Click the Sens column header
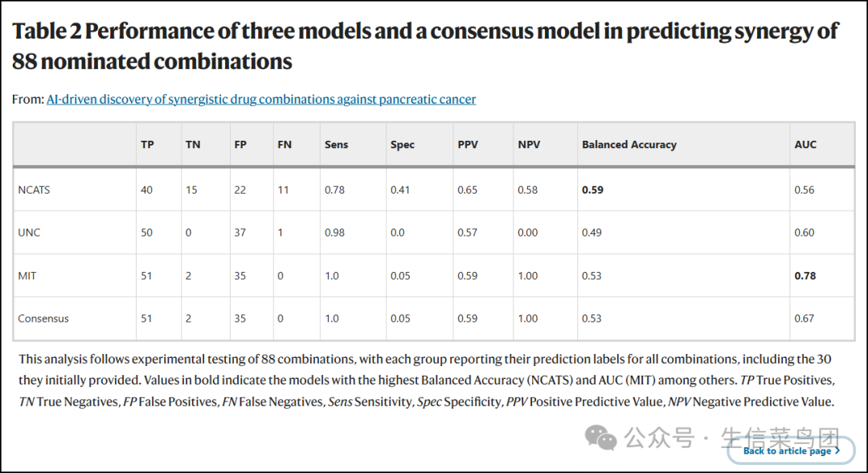 336,145
